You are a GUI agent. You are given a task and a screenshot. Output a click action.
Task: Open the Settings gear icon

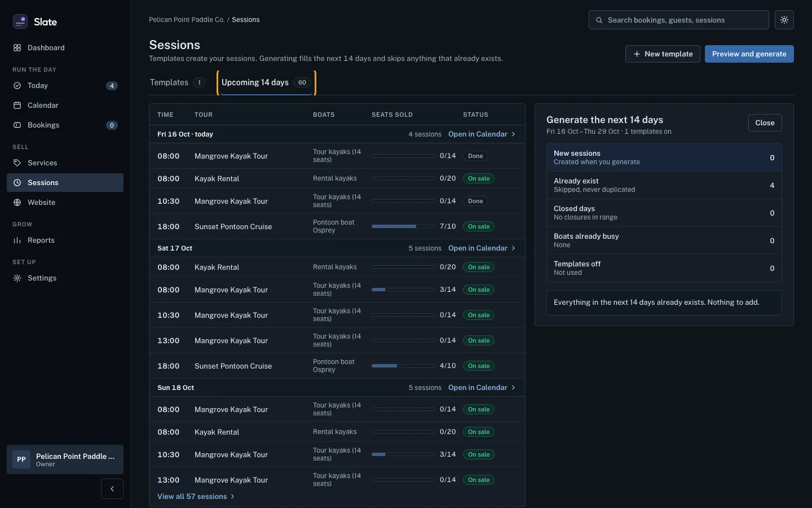click(17, 278)
